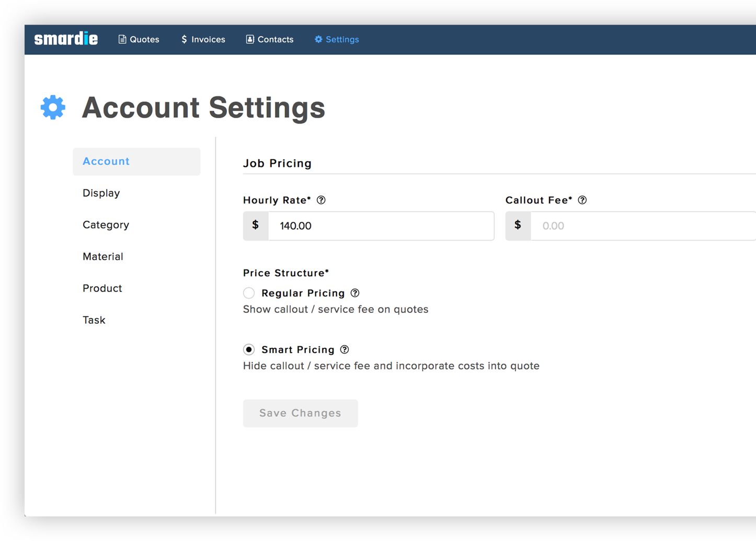The height and width of the screenshot is (541, 756).
Task: Go to Invoices in the navbar
Action: 203,39
